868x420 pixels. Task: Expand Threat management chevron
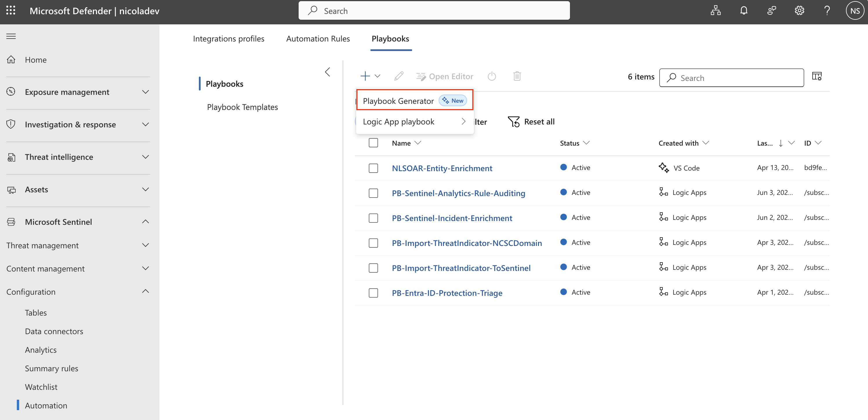[146, 245]
